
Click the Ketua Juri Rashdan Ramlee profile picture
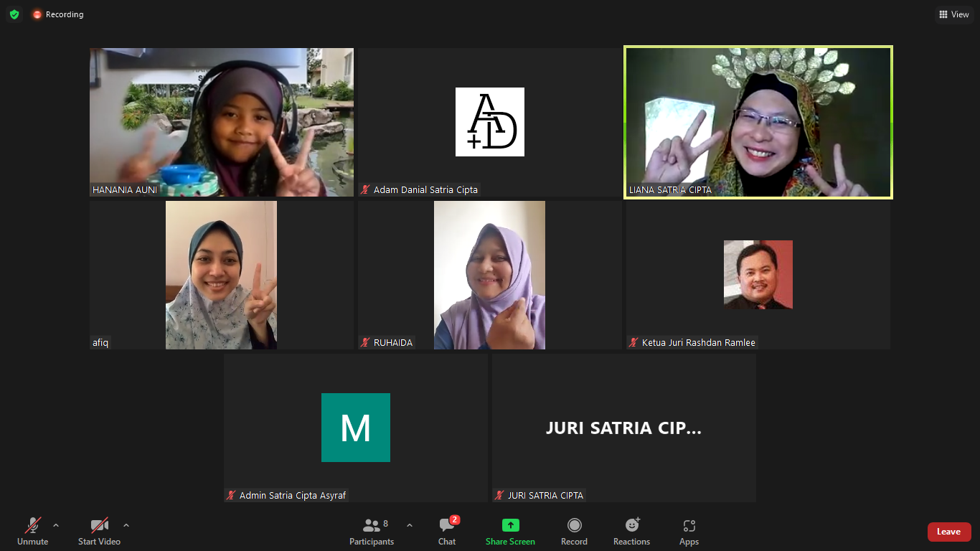(x=758, y=275)
